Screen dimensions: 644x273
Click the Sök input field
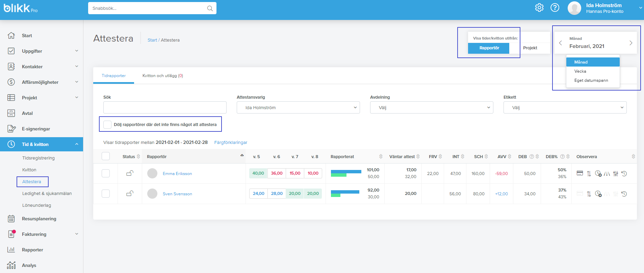[165, 107]
